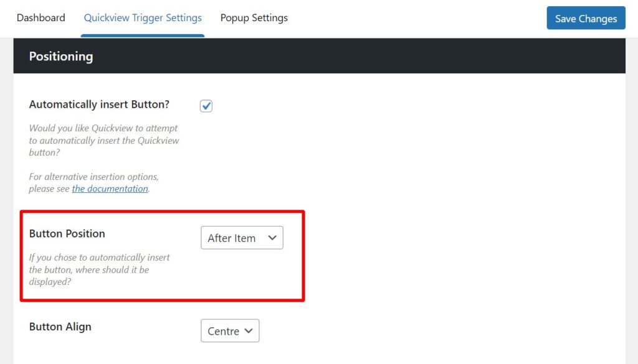Click the 'For alternative insertion options' text

[93, 177]
